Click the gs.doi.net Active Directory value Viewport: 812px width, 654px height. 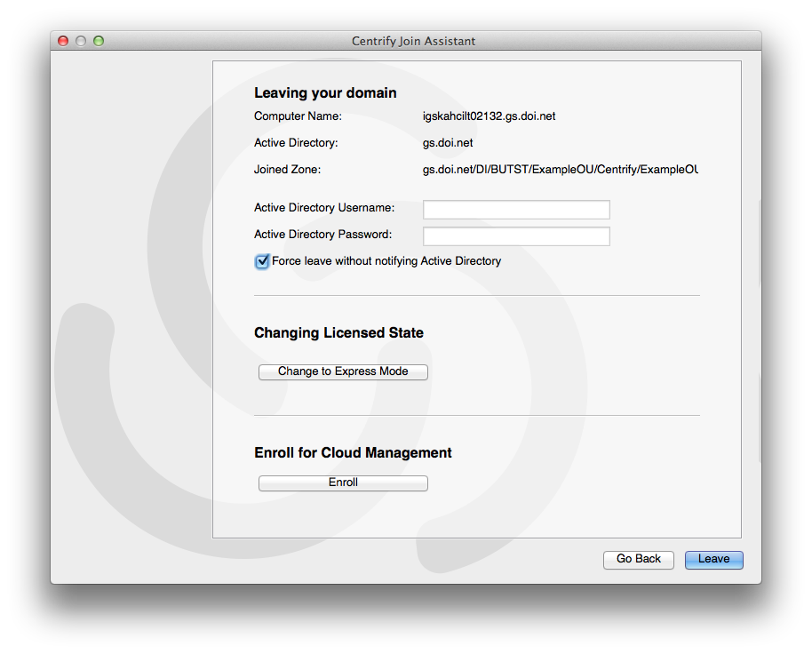(448, 143)
